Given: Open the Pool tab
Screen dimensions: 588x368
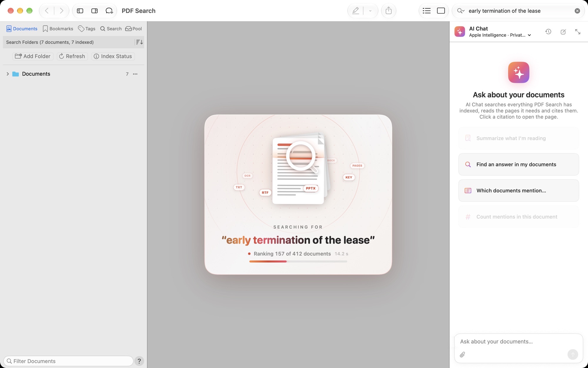Looking at the screenshot, I should pyautogui.click(x=134, y=29).
